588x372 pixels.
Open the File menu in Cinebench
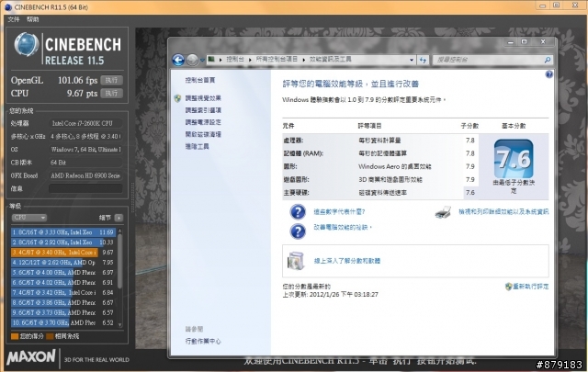[x=14, y=19]
